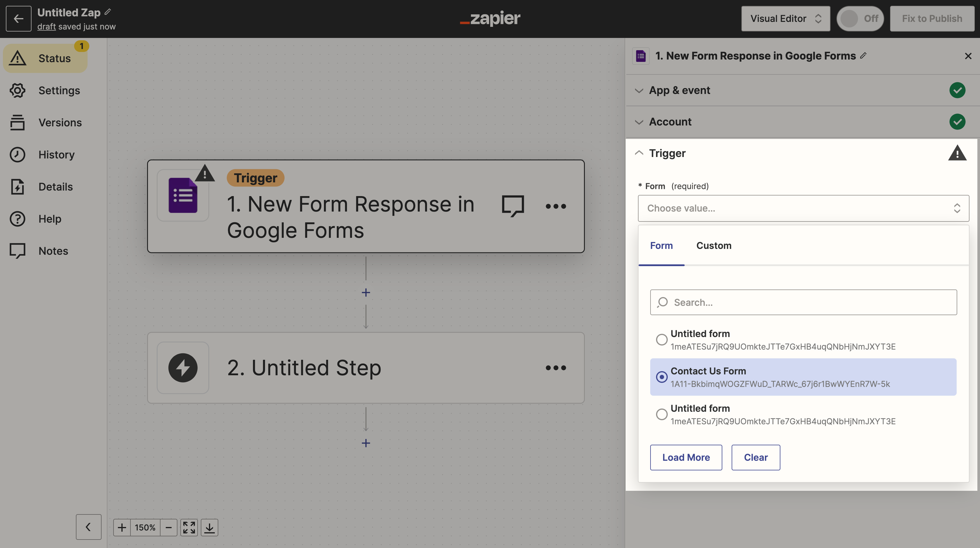Click the Clear button
This screenshot has height=548, width=980.
(x=756, y=457)
